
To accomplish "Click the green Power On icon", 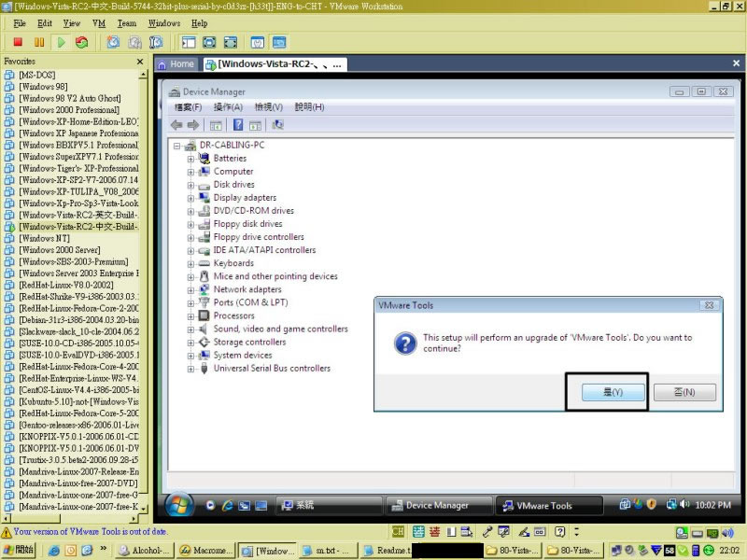I will (x=61, y=42).
